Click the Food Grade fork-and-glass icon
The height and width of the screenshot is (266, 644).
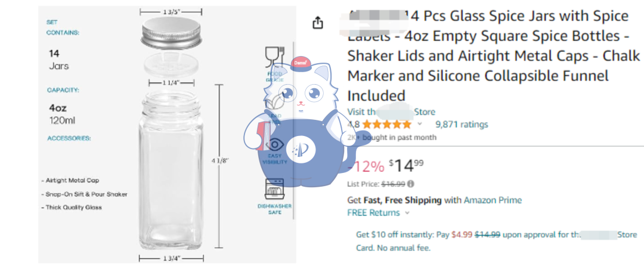coord(273,58)
